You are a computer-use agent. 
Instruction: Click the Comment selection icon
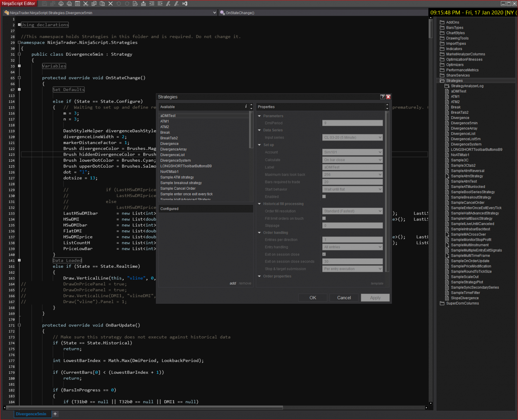168,3
